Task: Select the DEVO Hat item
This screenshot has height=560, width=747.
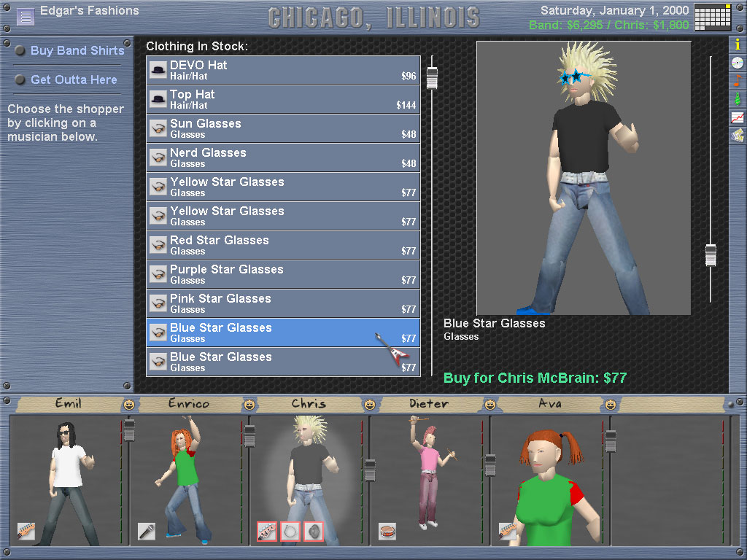Action: click(283, 70)
